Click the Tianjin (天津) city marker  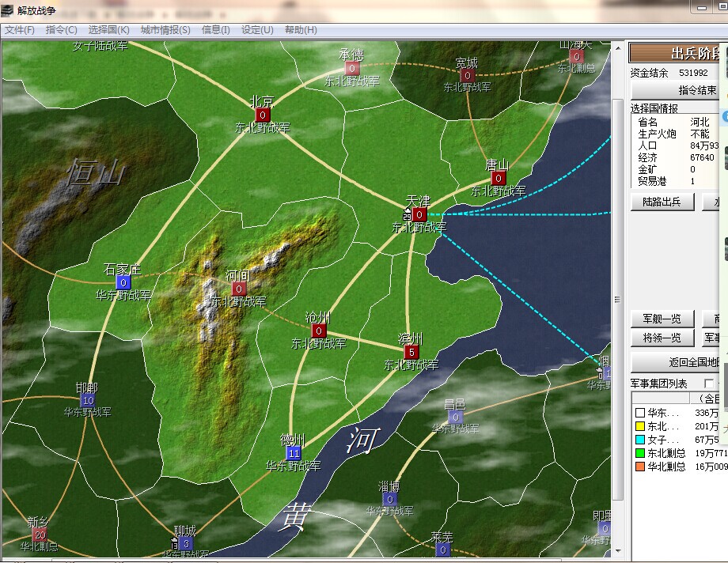[419, 214]
